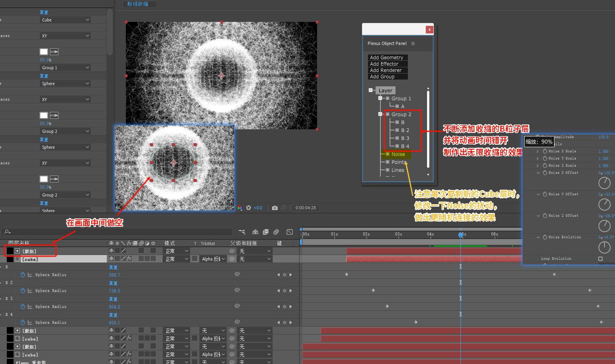Select the top 蒙版 layer name
Viewport: 615px width, 364px height.
tap(29, 251)
